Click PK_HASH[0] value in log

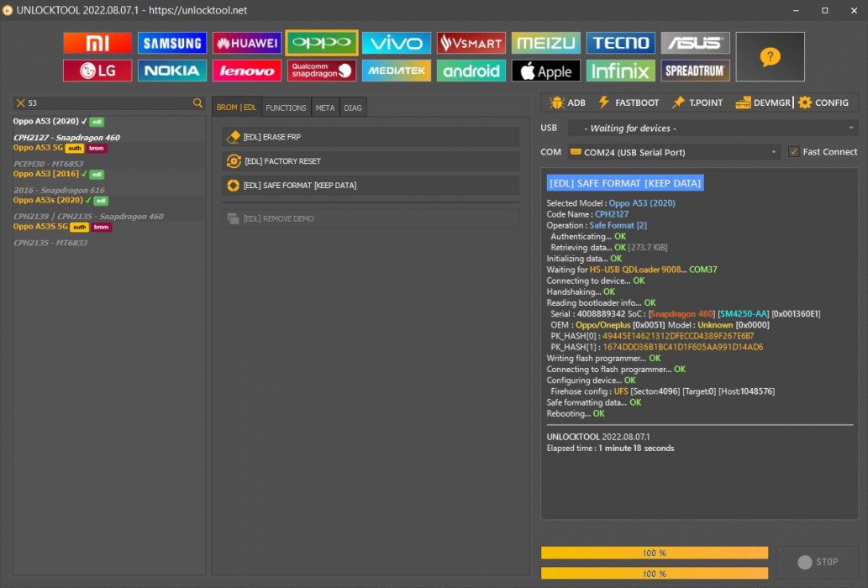coord(678,336)
